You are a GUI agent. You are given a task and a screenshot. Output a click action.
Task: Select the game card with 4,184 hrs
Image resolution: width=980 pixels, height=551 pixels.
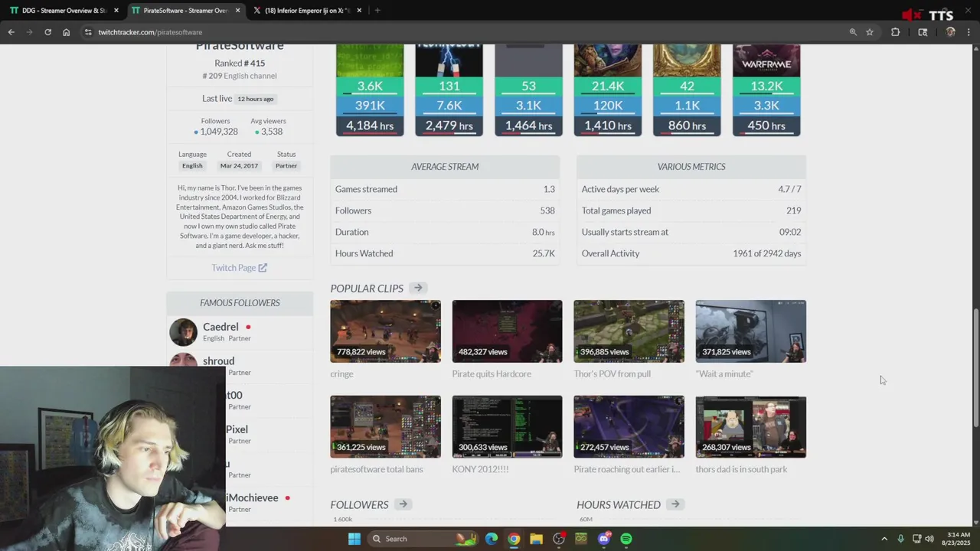pos(370,90)
